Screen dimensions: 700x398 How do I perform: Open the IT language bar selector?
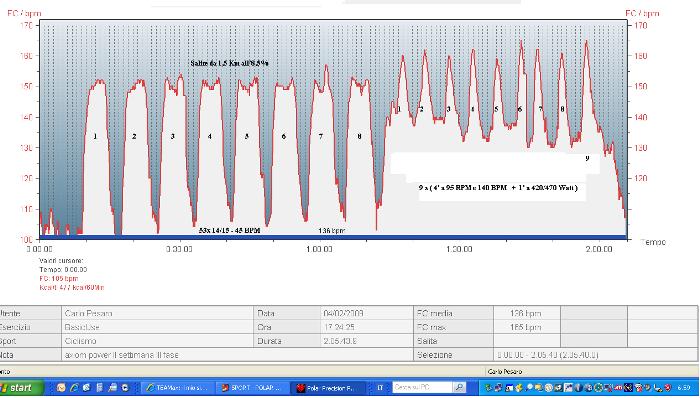[380, 388]
